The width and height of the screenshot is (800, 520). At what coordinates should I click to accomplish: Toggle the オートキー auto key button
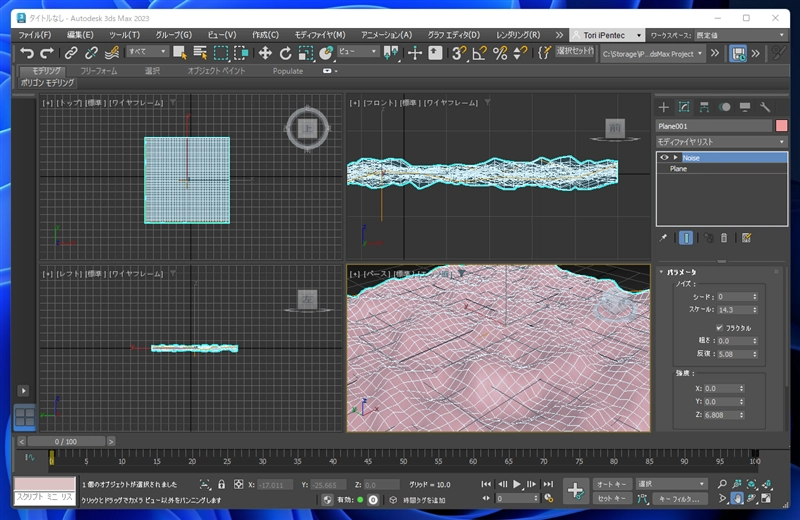point(612,484)
